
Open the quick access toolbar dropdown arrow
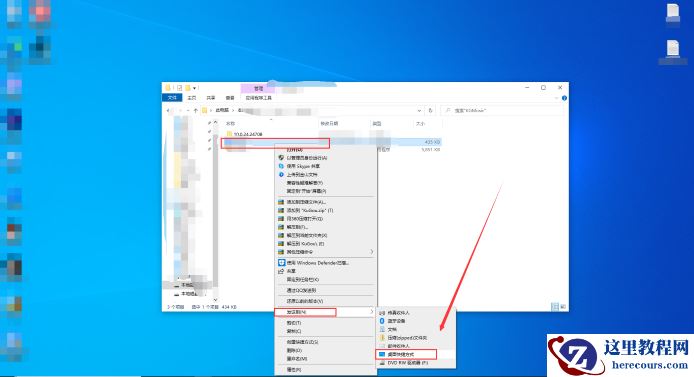194,88
